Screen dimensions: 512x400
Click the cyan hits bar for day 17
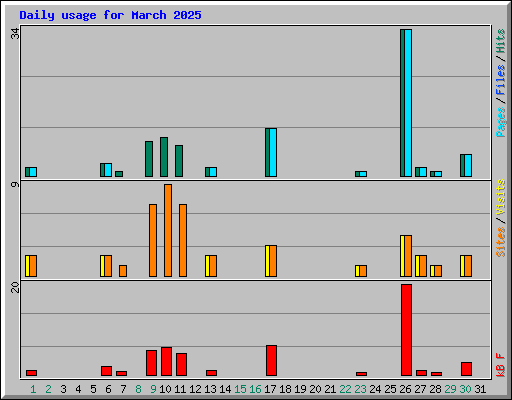point(273,152)
